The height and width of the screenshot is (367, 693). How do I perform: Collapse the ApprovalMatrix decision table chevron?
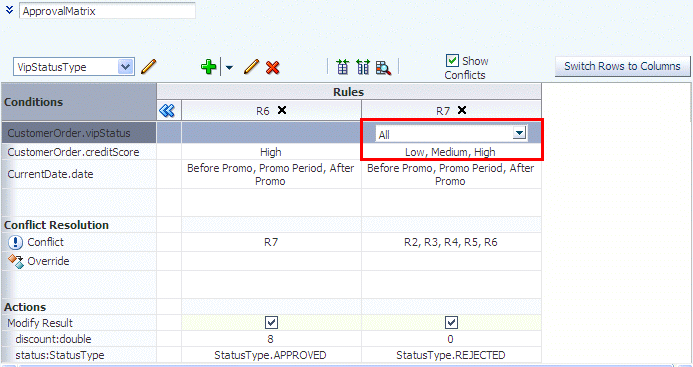pyautogui.click(x=9, y=10)
